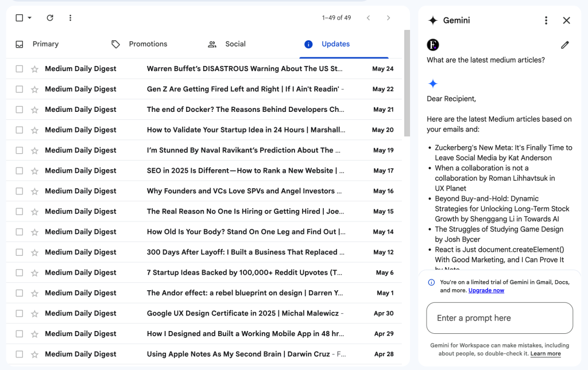Go to the previous page of emails
Image resolution: width=588 pixels, height=370 pixels.
368,18
